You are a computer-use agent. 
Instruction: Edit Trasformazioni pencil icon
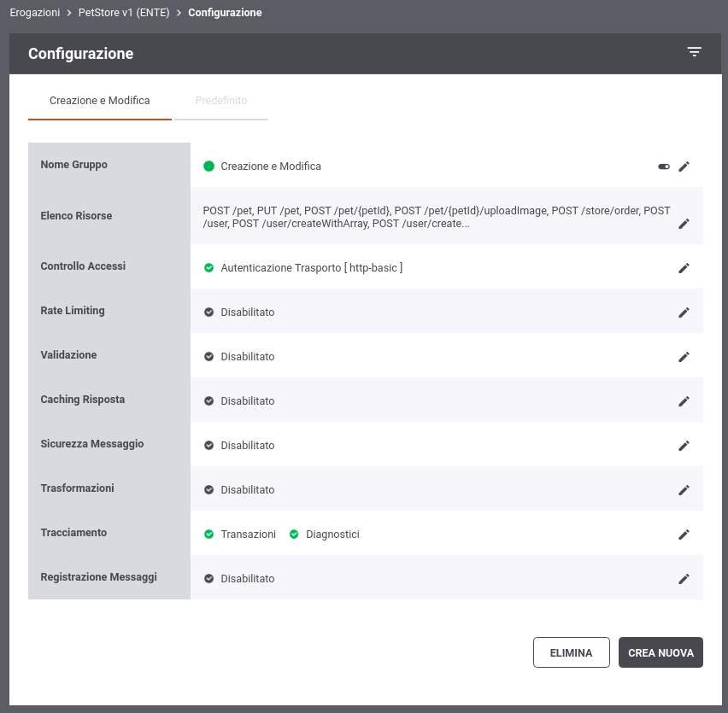click(684, 490)
